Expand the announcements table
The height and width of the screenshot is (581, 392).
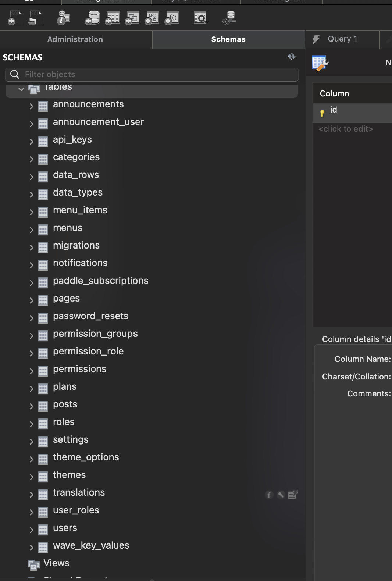pyautogui.click(x=32, y=107)
